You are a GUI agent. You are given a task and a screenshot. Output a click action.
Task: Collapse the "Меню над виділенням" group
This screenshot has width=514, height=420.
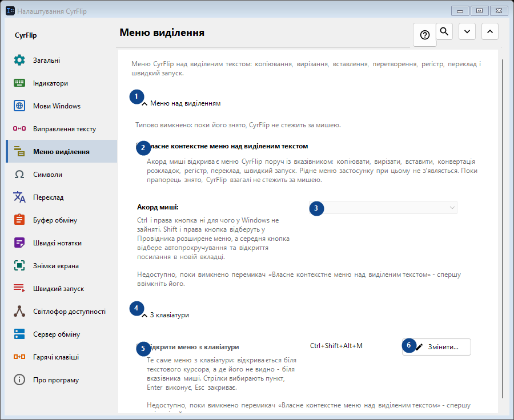tap(181, 103)
